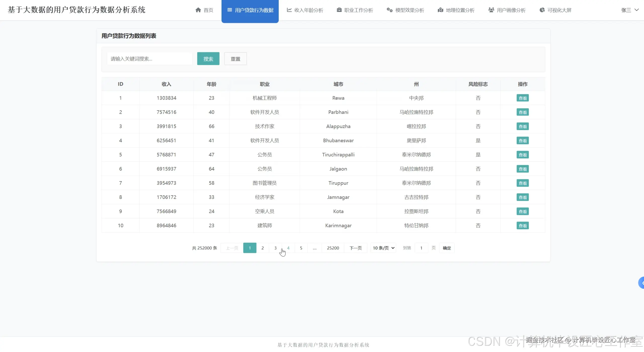The height and width of the screenshot is (352, 644).
Task: Go to pagination page 4
Action: 288,248
